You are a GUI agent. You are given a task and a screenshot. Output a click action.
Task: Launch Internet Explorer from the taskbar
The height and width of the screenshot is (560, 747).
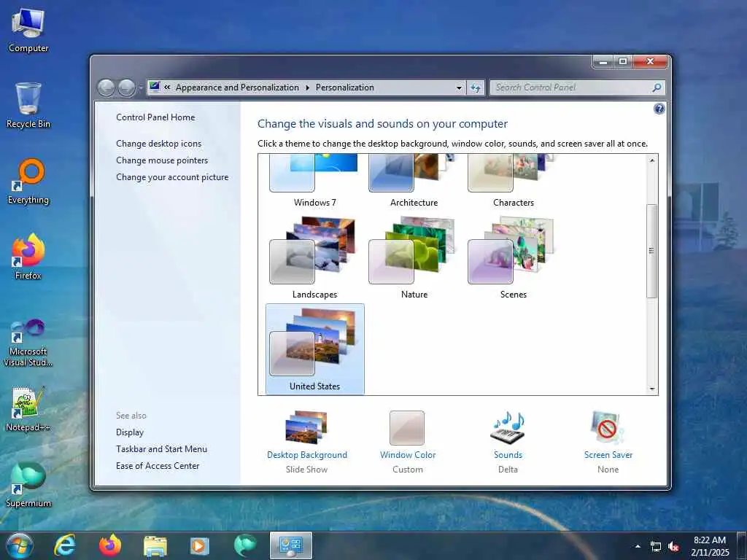coord(64,545)
